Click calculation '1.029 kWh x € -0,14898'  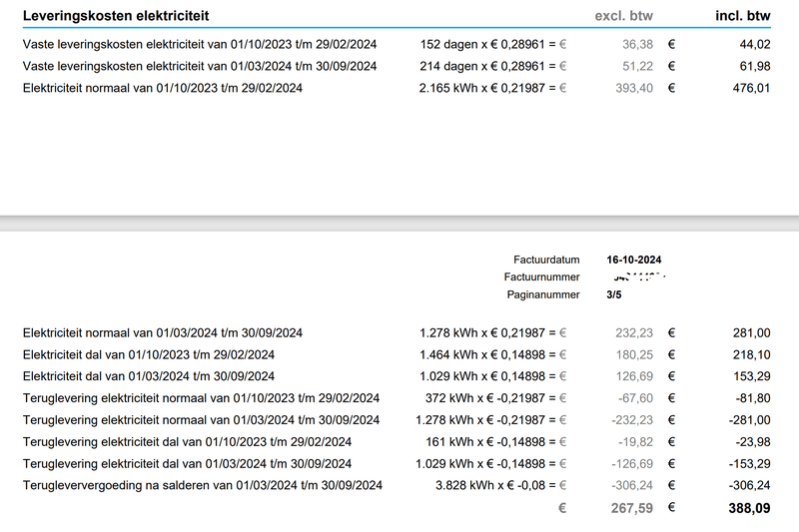pyautogui.click(x=480, y=464)
